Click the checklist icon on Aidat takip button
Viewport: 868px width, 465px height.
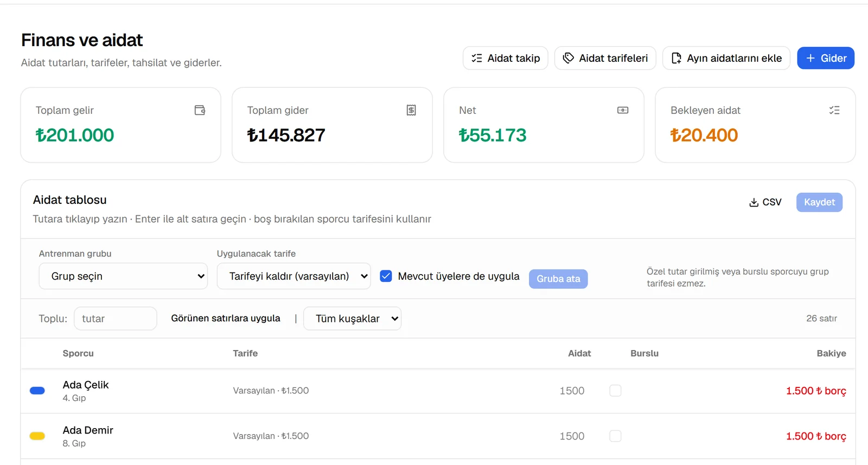tap(477, 58)
